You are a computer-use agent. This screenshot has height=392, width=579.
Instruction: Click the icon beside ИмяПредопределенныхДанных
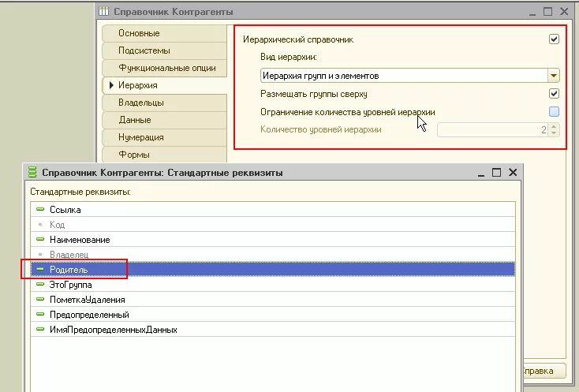[40, 329]
